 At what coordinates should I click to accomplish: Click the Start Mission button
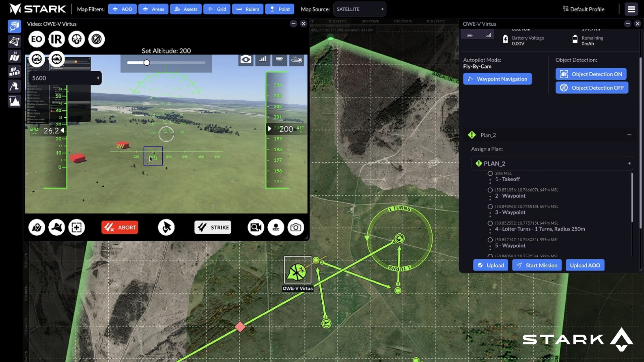(x=537, y=265)
